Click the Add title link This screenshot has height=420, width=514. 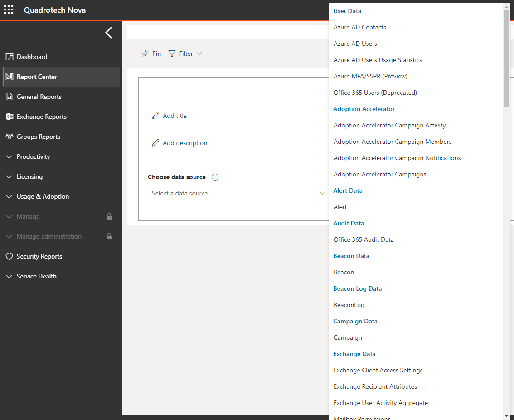(x=175, y=116)
